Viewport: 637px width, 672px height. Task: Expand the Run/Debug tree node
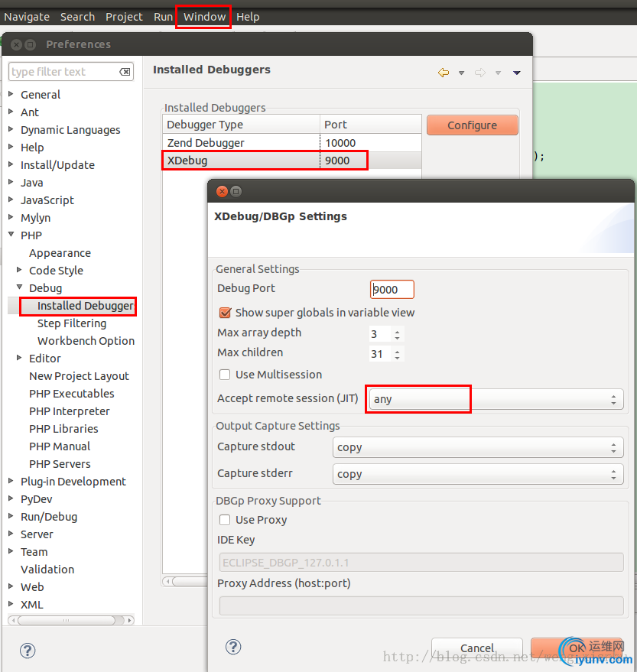tap(11, 515)
